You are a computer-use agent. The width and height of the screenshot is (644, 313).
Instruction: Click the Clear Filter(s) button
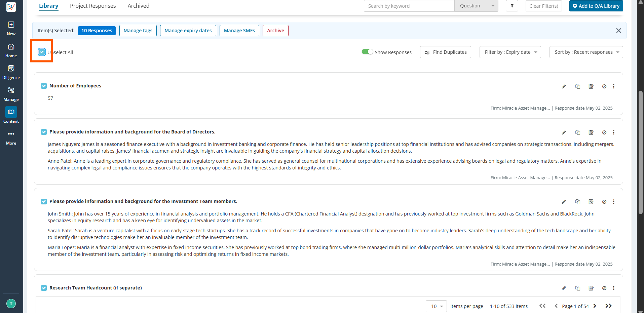(x=544, y=6)
